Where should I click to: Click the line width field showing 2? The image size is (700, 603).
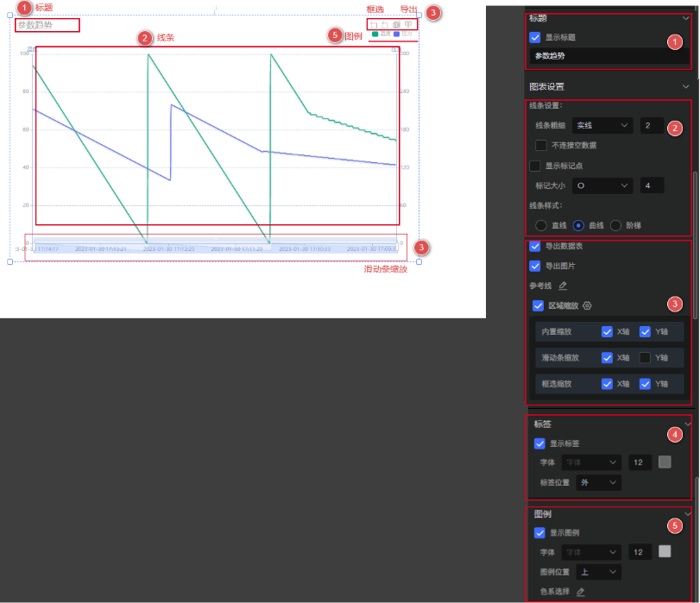tap(652, 125)
